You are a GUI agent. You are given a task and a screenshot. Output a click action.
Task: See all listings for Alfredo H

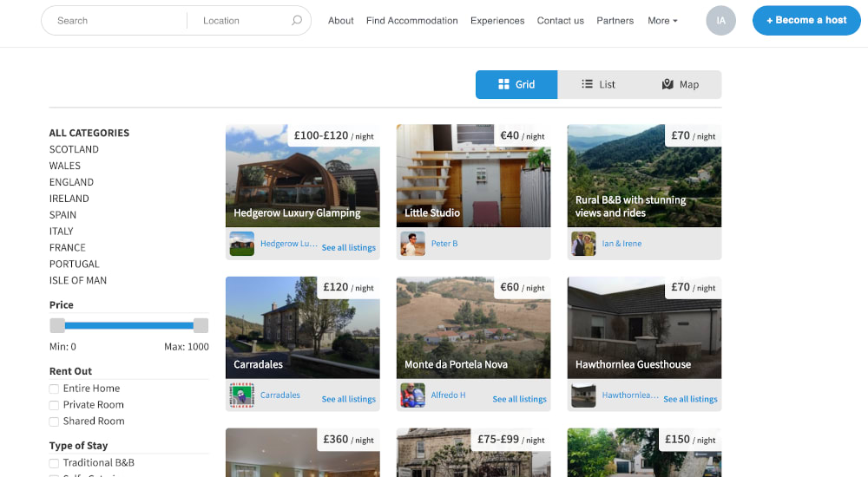tap(519, 399)
